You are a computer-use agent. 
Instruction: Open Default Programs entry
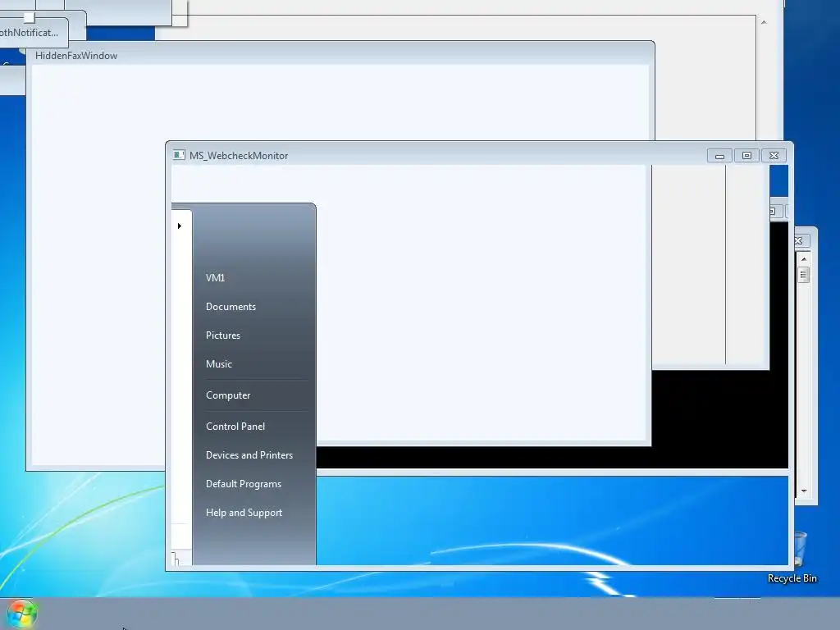(243, 484)
